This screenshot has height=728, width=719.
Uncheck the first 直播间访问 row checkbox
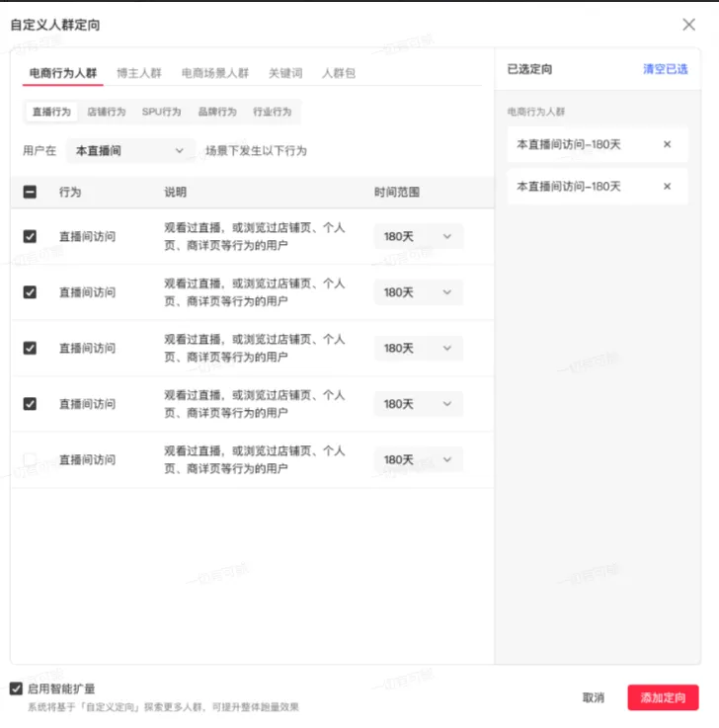pos(31,236)
